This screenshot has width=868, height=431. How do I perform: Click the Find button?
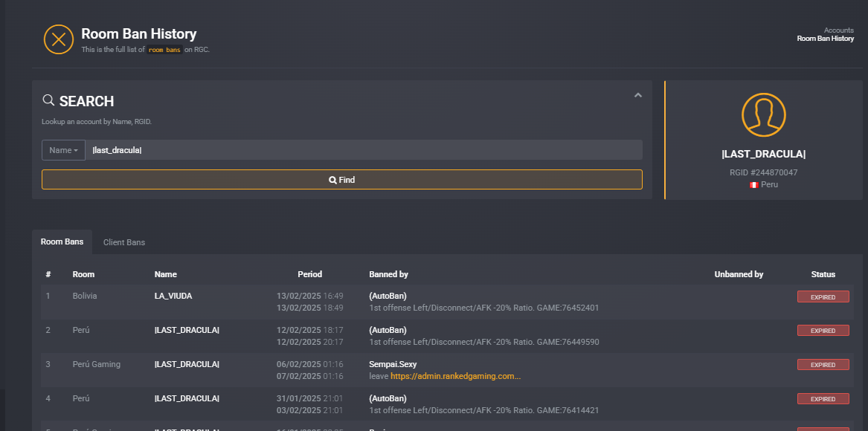pyautogui.click(x=342, y=180)
